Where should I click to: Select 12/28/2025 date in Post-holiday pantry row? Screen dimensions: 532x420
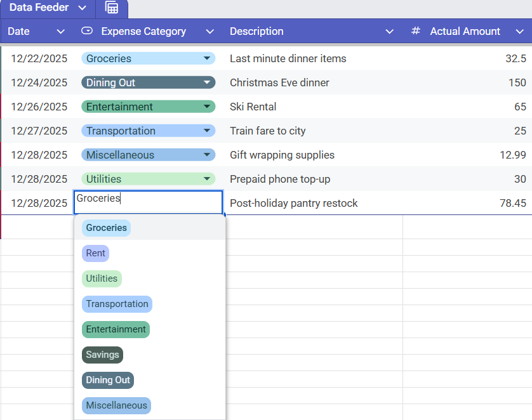pyautogui.click(x=39, y=203)
